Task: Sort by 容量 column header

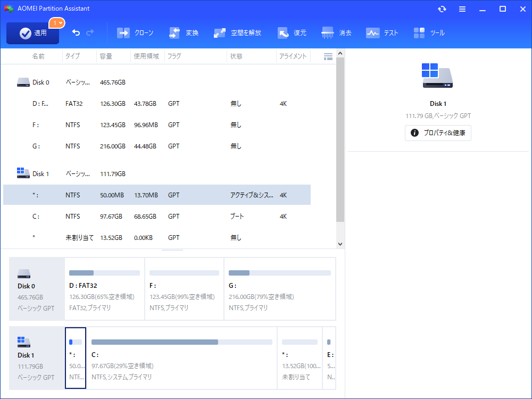Action: click(x=105, y=56)
